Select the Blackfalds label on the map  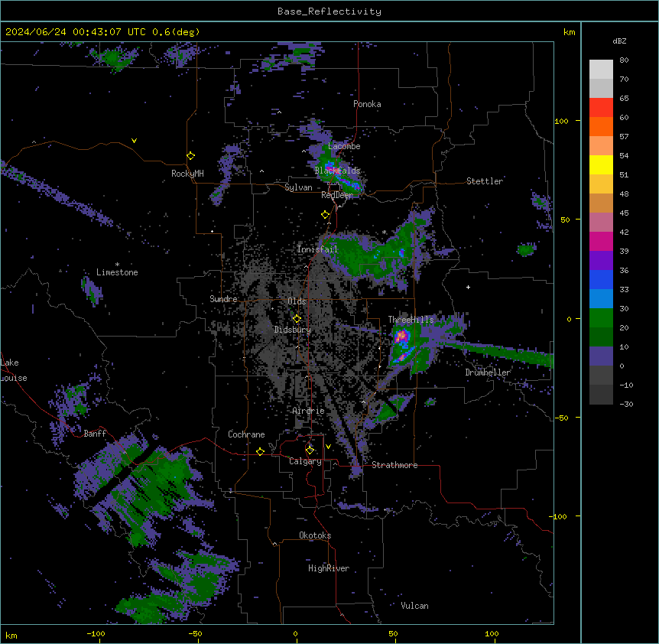[x=337, y=171]
